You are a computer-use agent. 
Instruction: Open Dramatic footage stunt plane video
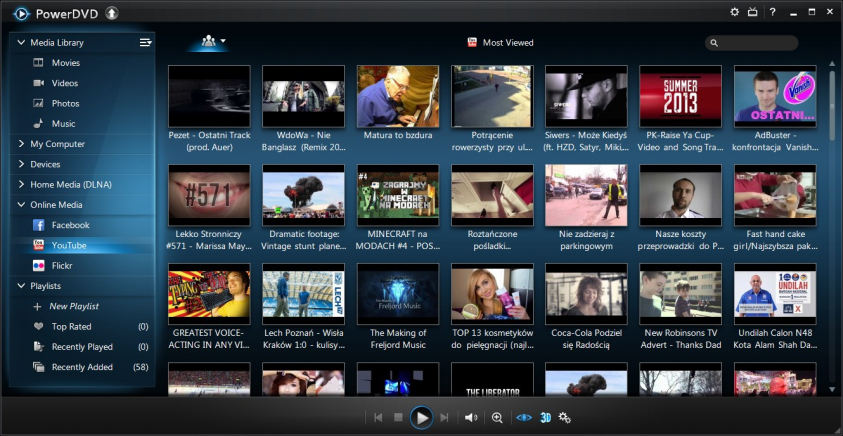(x=303, y=195)
